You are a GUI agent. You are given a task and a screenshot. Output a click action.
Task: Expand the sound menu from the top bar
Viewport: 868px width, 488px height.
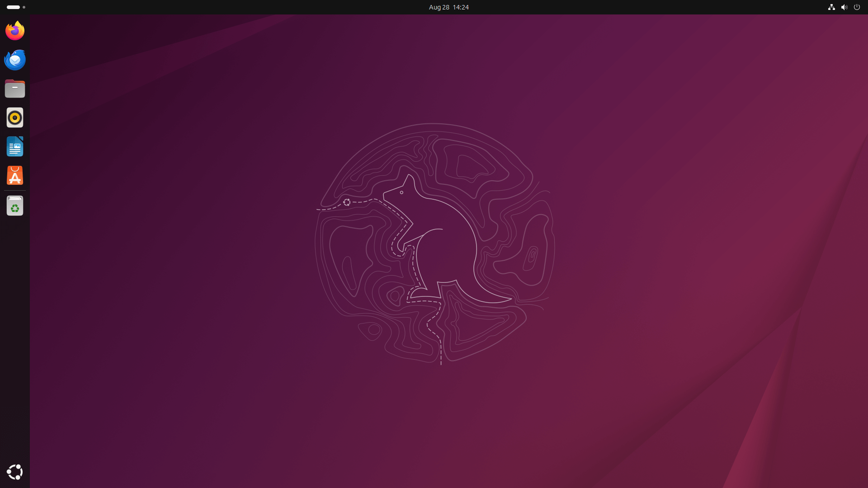[x=844, y=7]
